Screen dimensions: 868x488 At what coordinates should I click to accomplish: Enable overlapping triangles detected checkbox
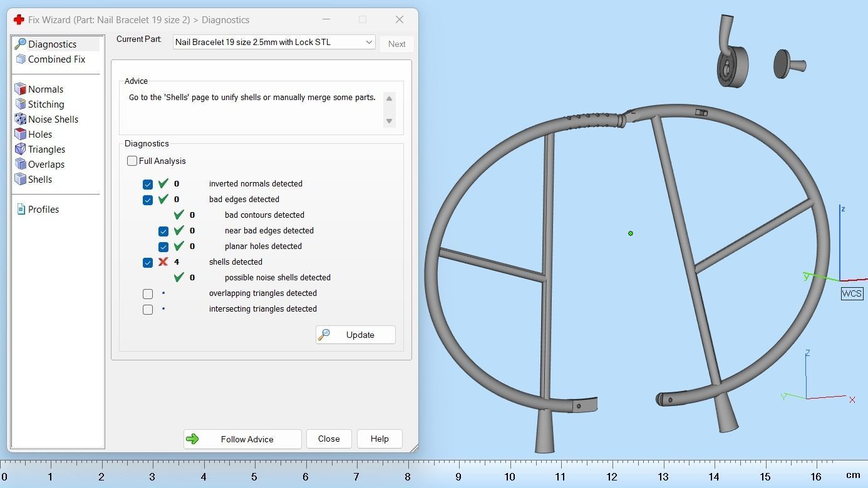[x=148, y=293]
